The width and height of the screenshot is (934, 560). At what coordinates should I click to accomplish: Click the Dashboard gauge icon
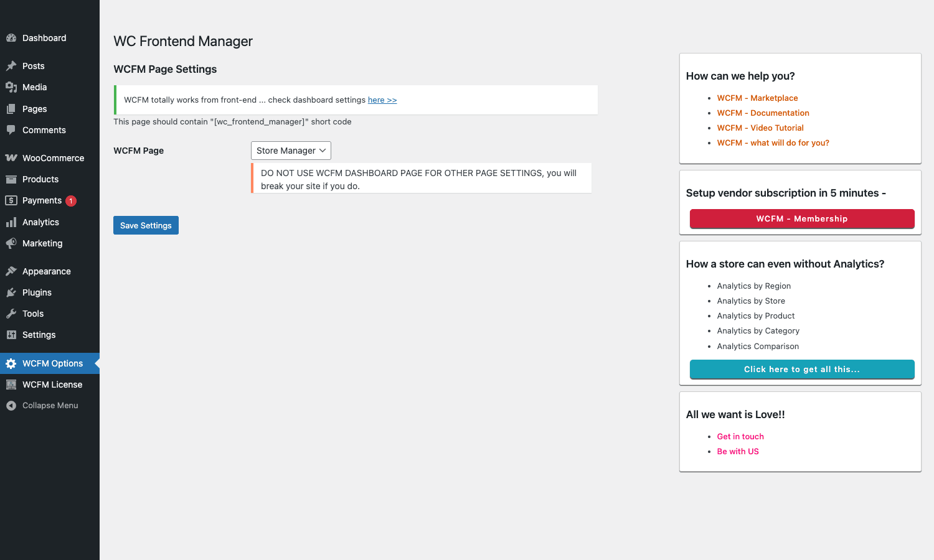[11, 38]
